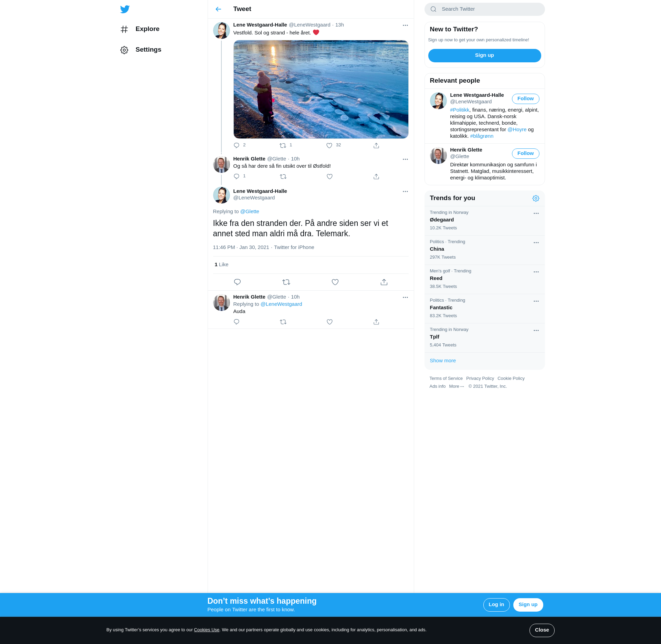This screenshot has width=661, height=644.
Task: Reply to the Telemark main tweet
Action: pyautogui.click(x=237, y=282)
